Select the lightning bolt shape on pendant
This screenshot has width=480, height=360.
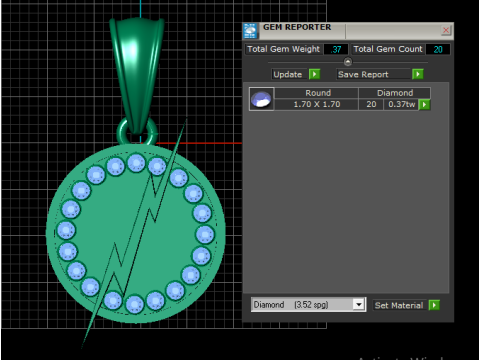pyautogui.click(x=135, y=232)
